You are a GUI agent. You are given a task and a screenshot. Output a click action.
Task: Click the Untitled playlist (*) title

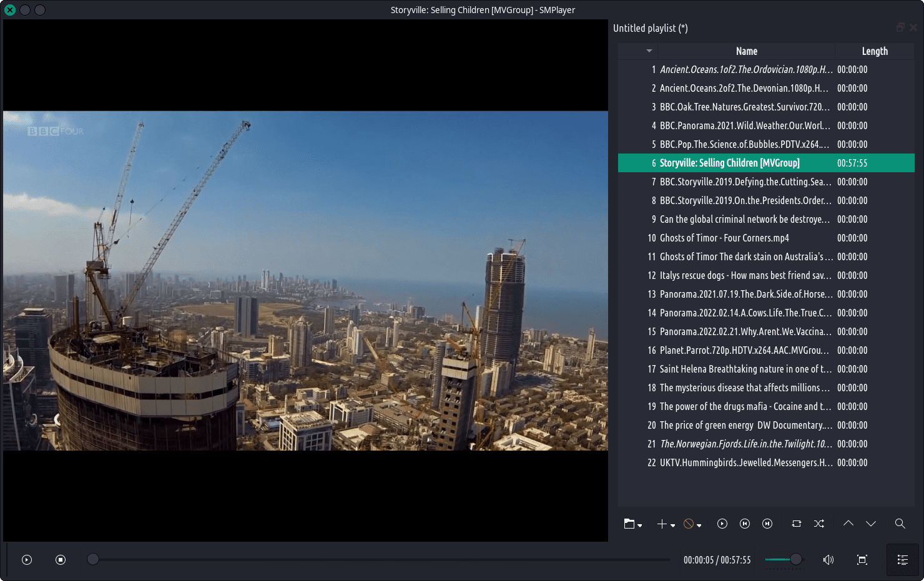click(x=651, y=28)
